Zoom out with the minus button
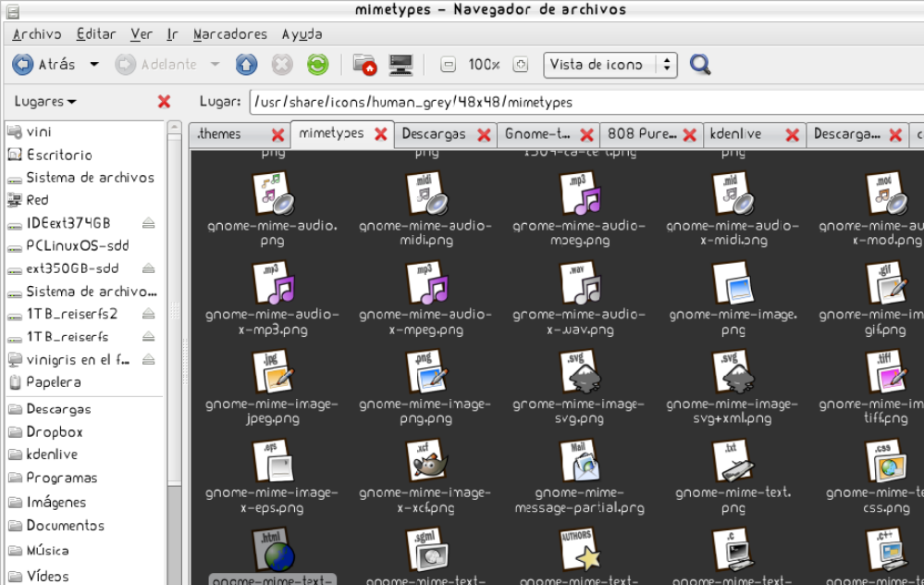 448,64
